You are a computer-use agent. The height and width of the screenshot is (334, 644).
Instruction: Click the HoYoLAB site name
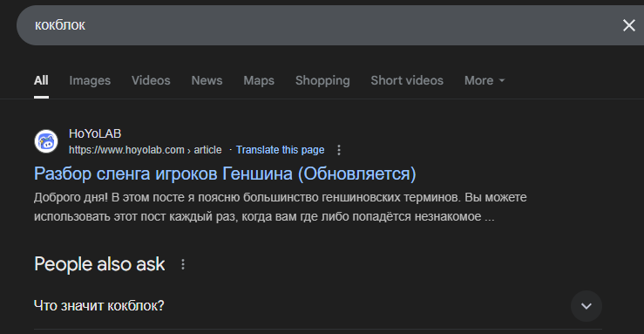95,133
